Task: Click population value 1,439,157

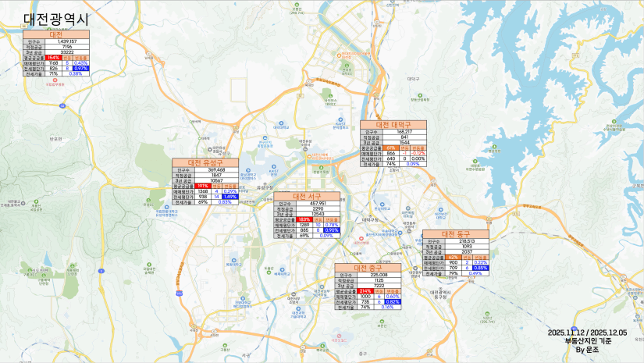Action: (67, 41)
